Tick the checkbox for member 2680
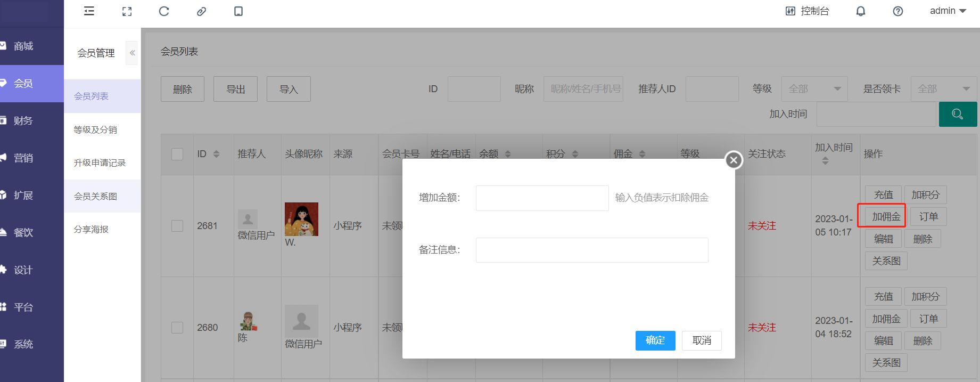The height and width of the screenshot is (382, 980). [x=177, y=328]
